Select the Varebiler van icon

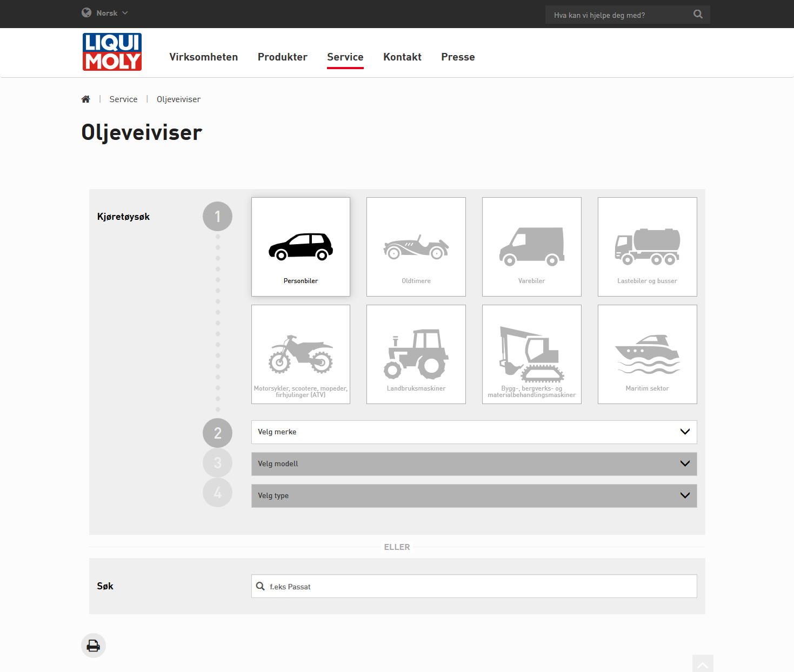[x=531, y=247]
